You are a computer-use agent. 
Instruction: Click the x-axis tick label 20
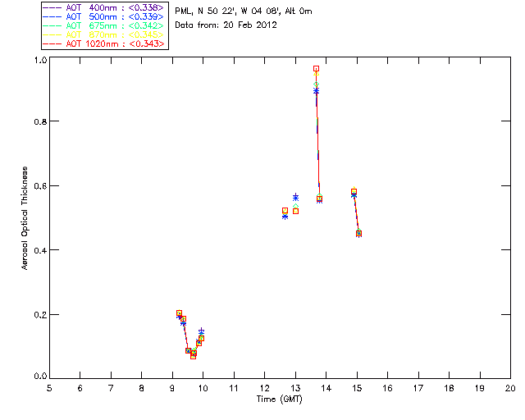click(x=510, y=388)
